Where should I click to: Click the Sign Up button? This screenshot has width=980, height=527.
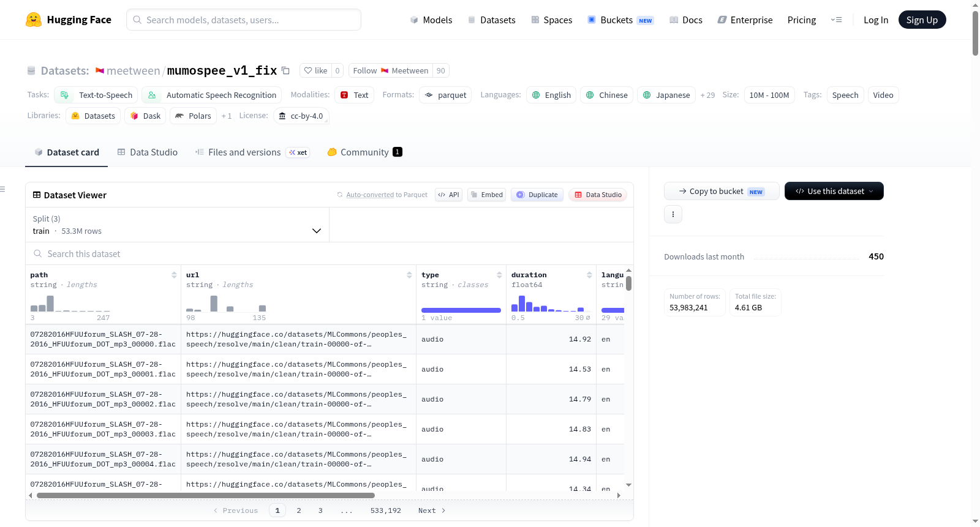[x=922, y=20]
